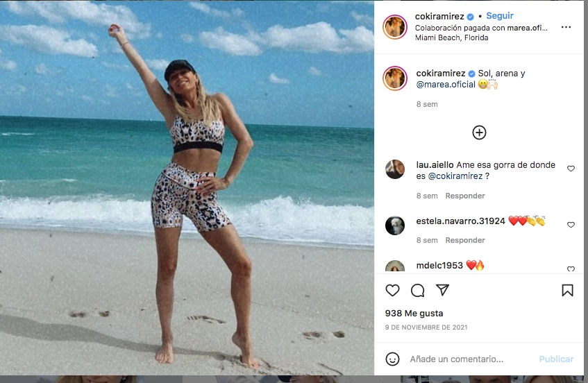This screenshot has height=383, width=588.
Task: Open cokiramirez's profile picture in the header
Action: pyautogui.click(x=395, y=26)
